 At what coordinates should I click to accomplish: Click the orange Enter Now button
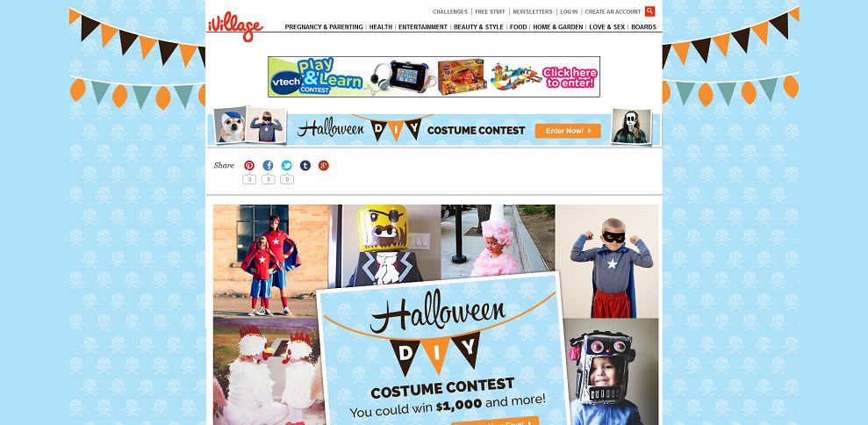(x=568, y=131)
